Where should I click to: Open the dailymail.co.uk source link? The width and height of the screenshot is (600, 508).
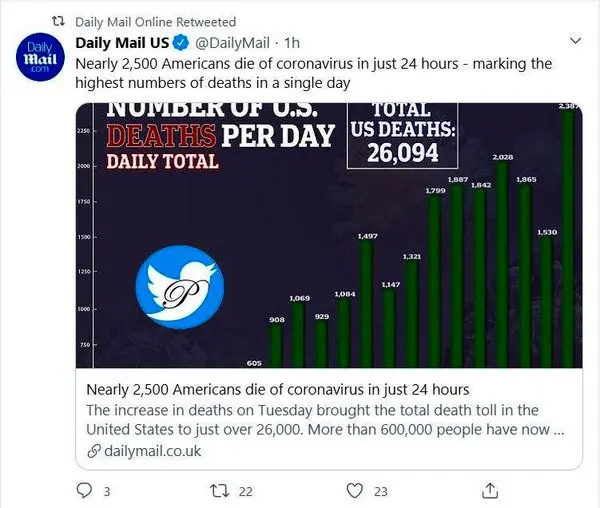pos(152,451)
